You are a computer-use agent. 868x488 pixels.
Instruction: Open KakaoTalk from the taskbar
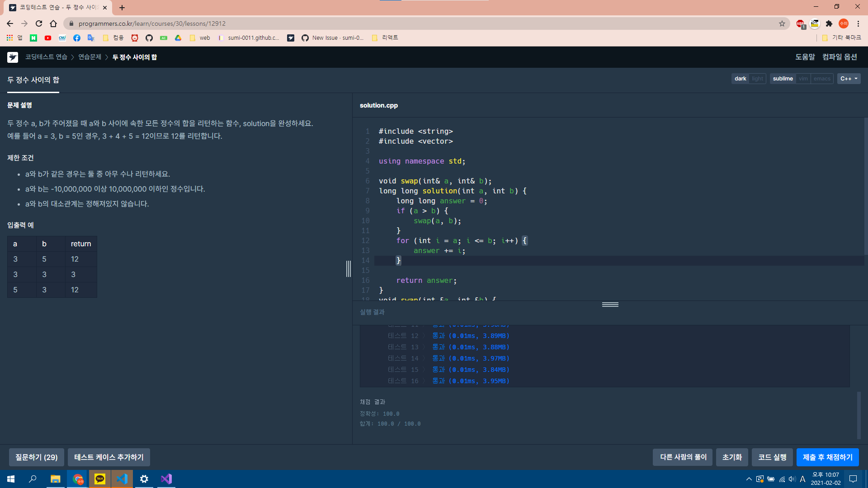tap(100, 479)
